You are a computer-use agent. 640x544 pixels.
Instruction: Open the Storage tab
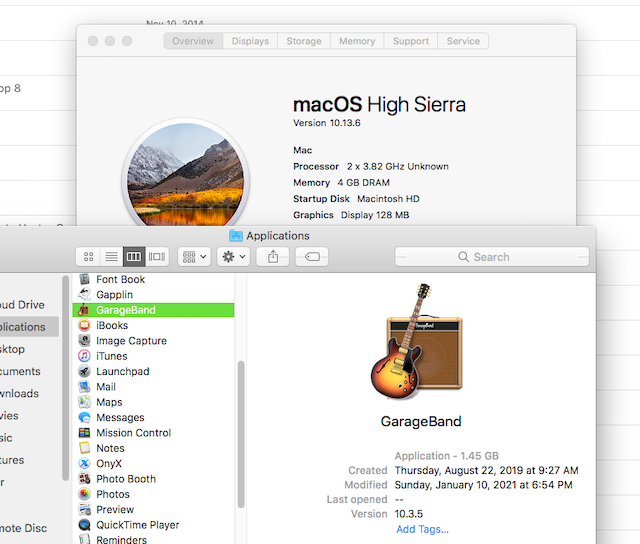(304, 41)
